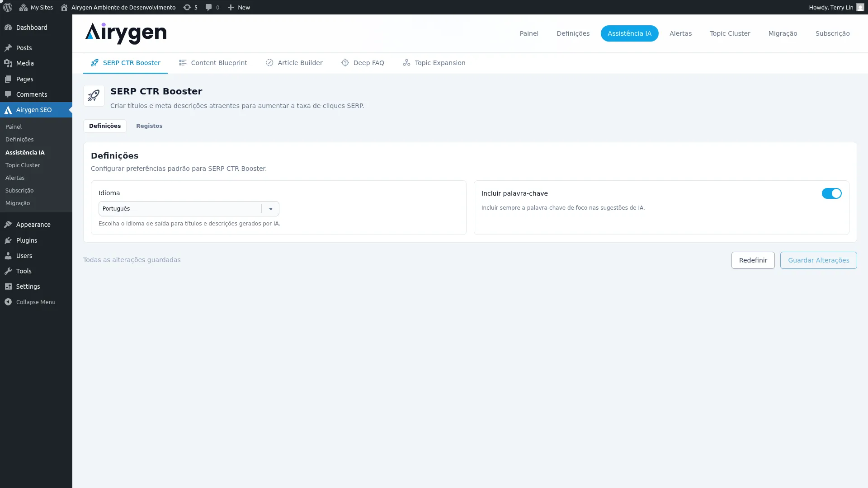This screenshot has width=868, height=488.
Task: Click the 'Todas as alterações guardadas' status text
Action: point(132,260)
